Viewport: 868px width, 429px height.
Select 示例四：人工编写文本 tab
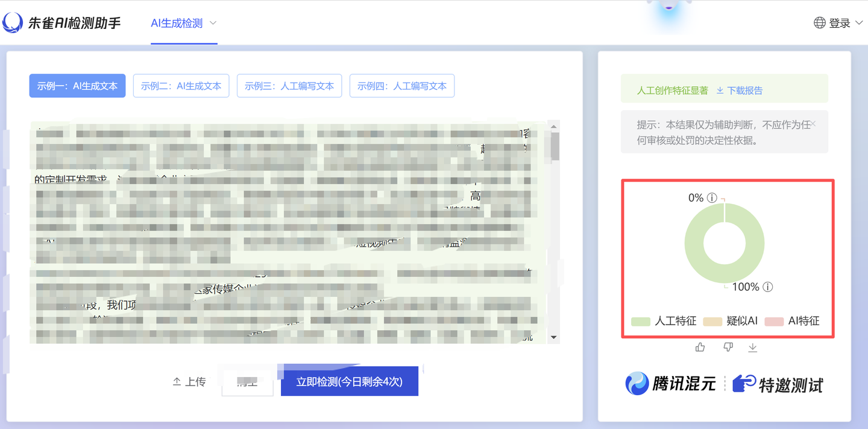point(401,86)
